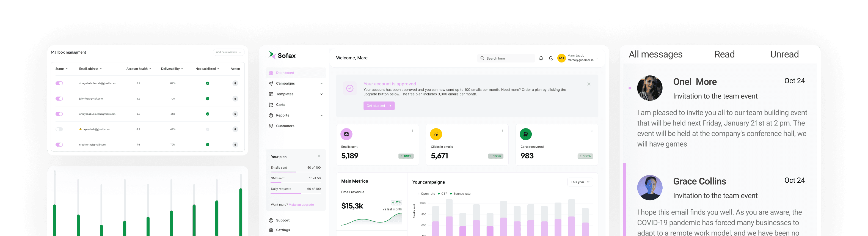Click the Templates layout icon

271,94
